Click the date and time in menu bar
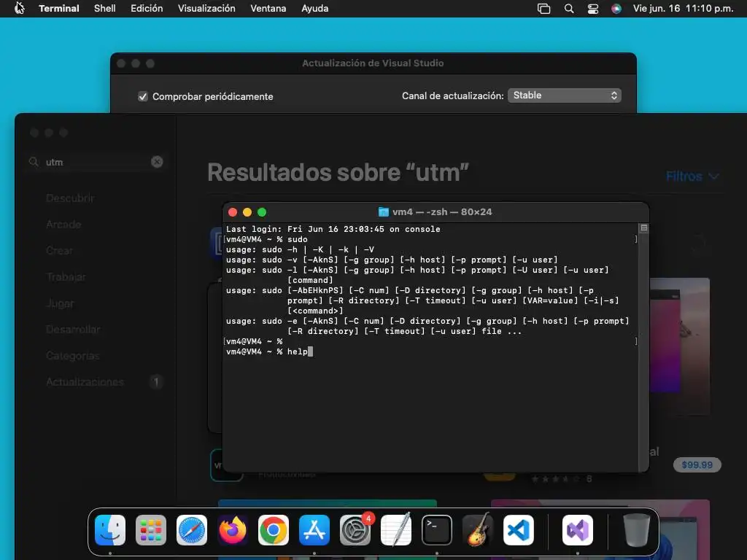Screen dimensions: 747x560 coord(683,9)
